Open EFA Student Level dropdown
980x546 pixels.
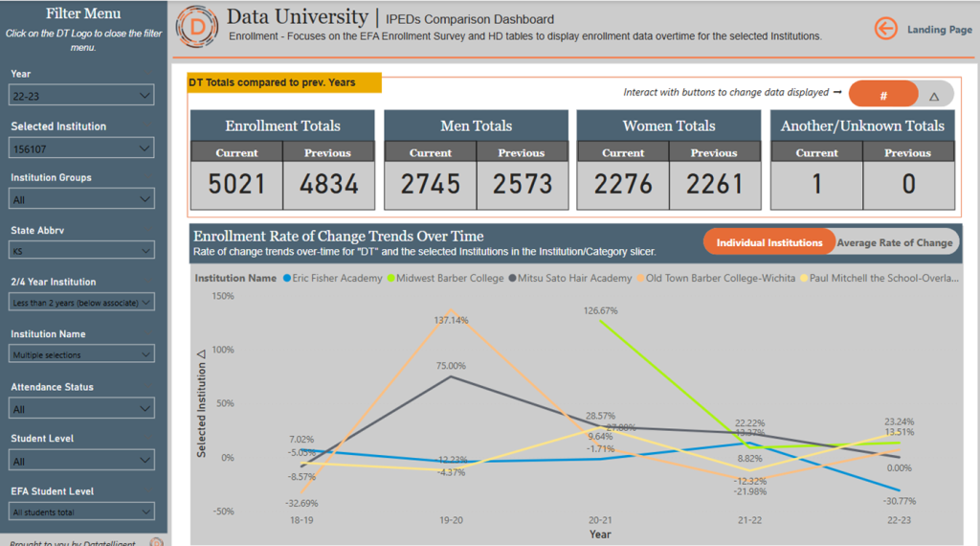[82, 512]
